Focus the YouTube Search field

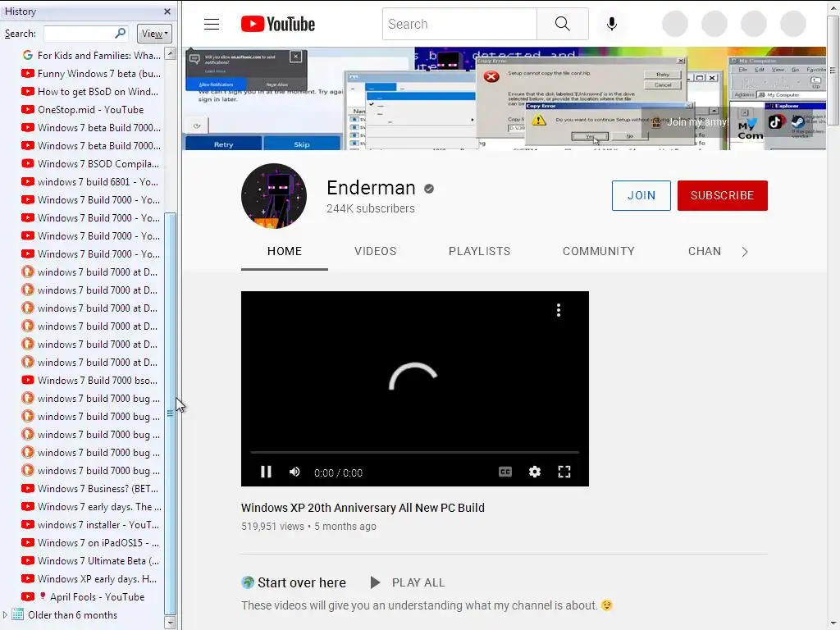(x=459, y=24)
